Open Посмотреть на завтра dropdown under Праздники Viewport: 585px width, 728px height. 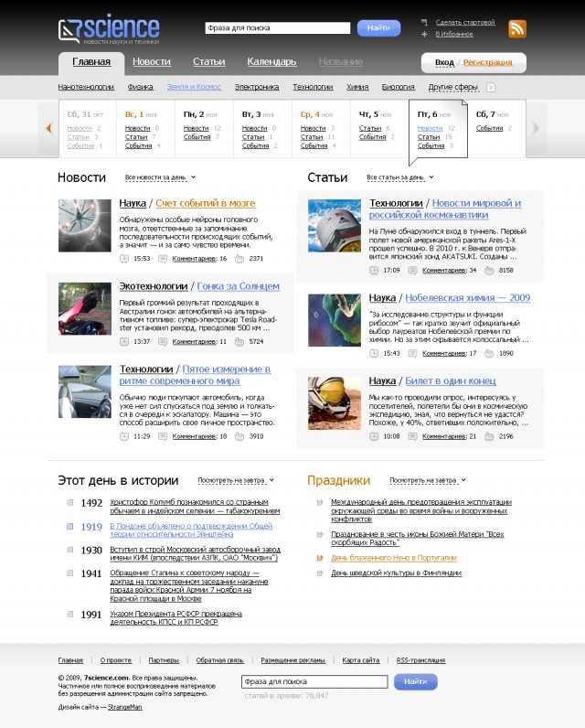(427, 480)
